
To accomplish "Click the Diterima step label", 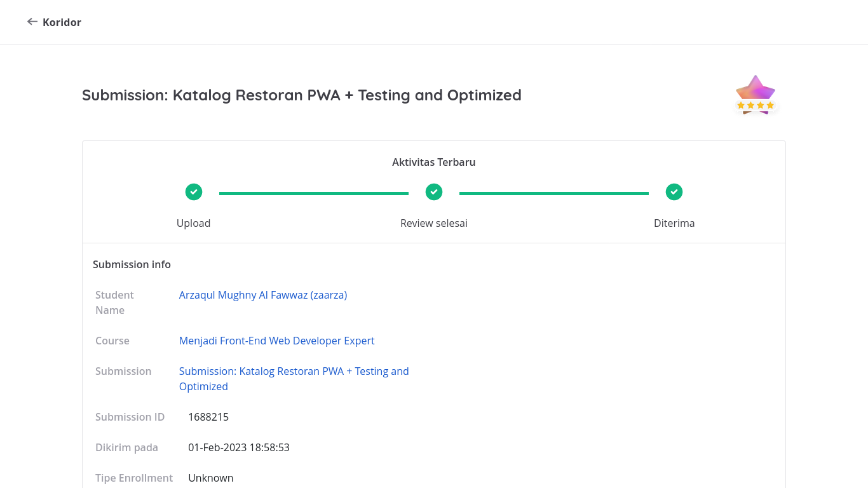I will click(674, 223).
